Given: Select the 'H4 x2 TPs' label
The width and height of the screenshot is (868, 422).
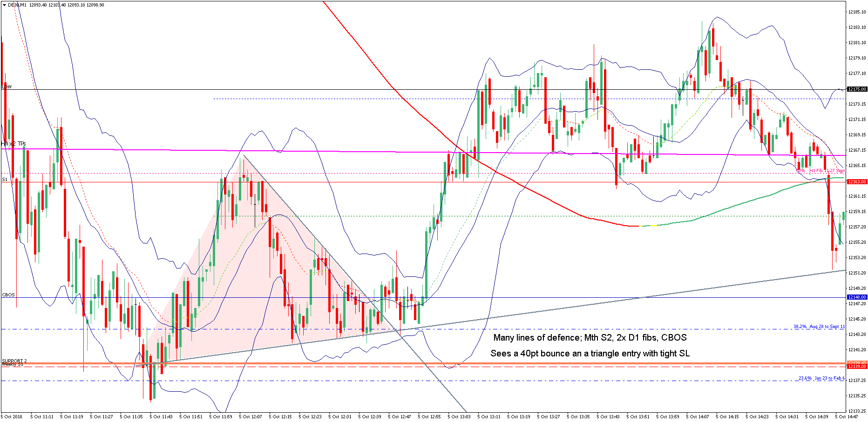Looking at the screenshot, I should tap(14, 144).
